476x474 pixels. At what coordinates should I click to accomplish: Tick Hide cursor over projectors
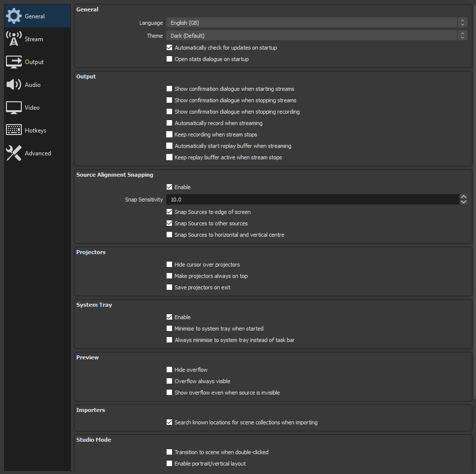(170, 265)
